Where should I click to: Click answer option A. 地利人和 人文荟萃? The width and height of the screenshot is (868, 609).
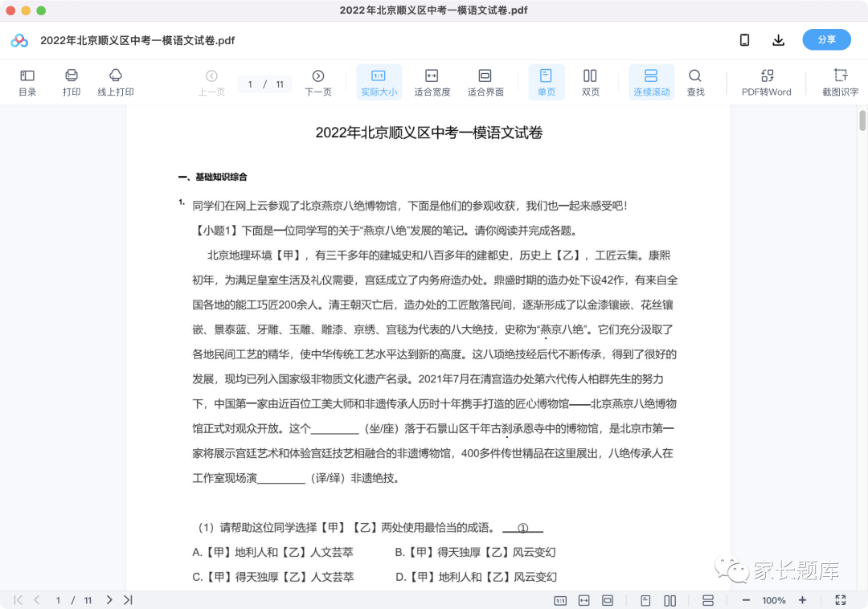(272, 552)
